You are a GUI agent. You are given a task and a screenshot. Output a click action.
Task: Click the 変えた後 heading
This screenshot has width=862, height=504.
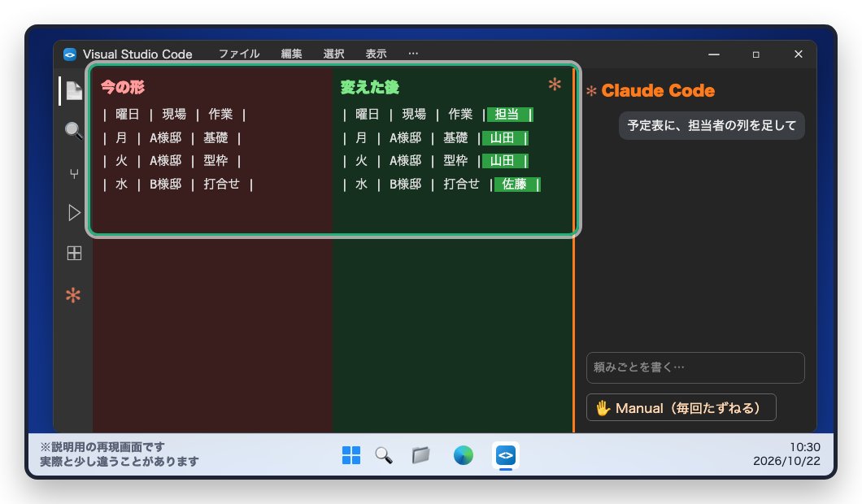[370, 87]
